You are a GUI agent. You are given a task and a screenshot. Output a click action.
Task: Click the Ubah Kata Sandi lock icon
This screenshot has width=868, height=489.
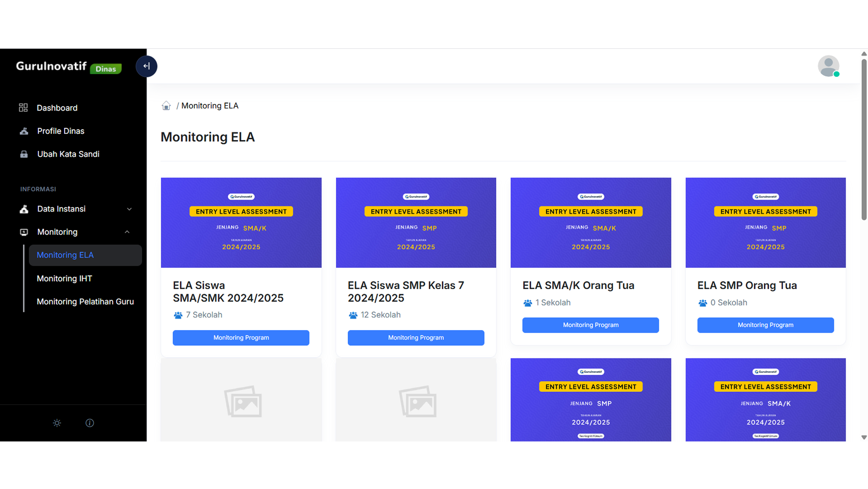24,154
